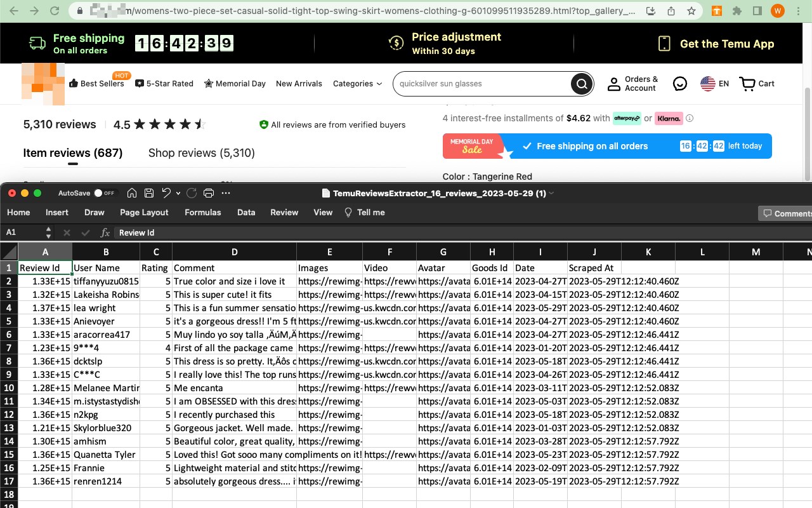Open the browser side panel icon
812x508 pixels.
coord(757,11)
